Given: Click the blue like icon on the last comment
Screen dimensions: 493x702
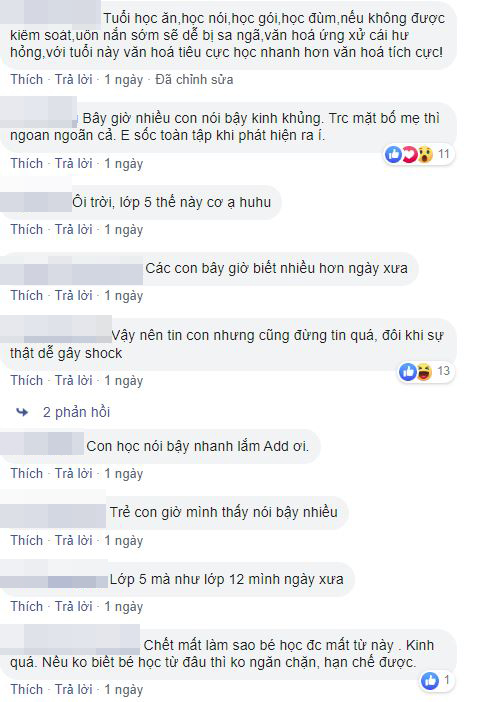Looking at the screenshot, I should 430,681.
